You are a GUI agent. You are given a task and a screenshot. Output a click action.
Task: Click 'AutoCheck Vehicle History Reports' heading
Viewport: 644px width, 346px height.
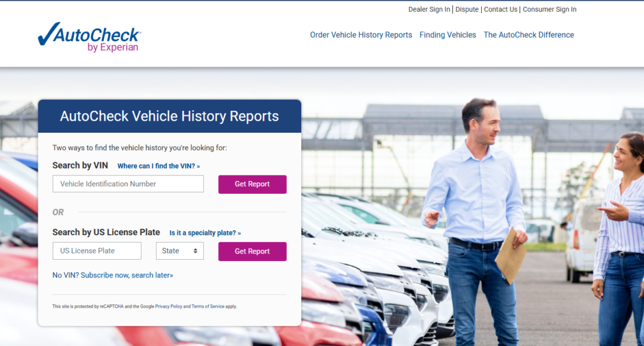[x=169, y=116]
